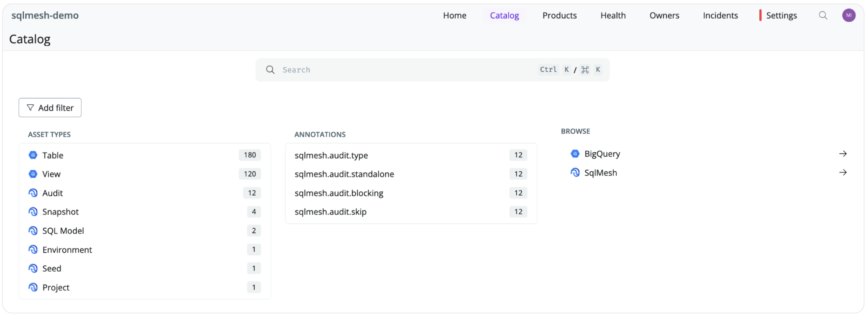
Task: Click the View asset type row
Action: [51, 174]
